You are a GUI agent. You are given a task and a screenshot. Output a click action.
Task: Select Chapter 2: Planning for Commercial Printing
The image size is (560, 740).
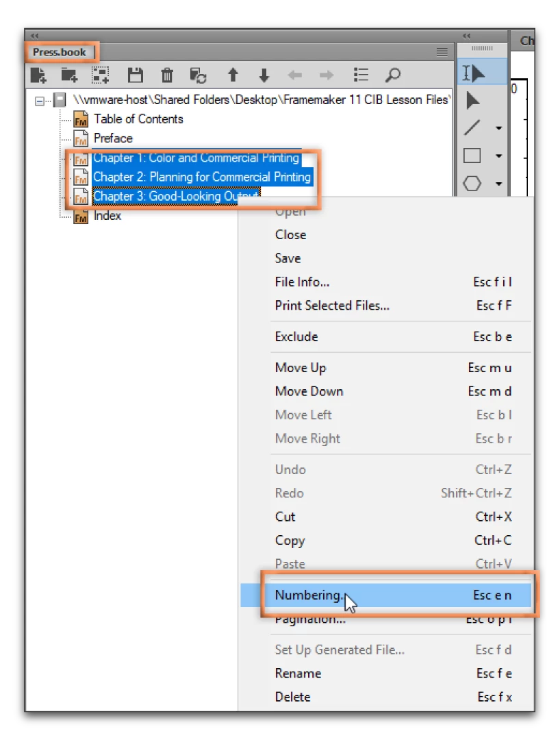click(x=202, y=177)
